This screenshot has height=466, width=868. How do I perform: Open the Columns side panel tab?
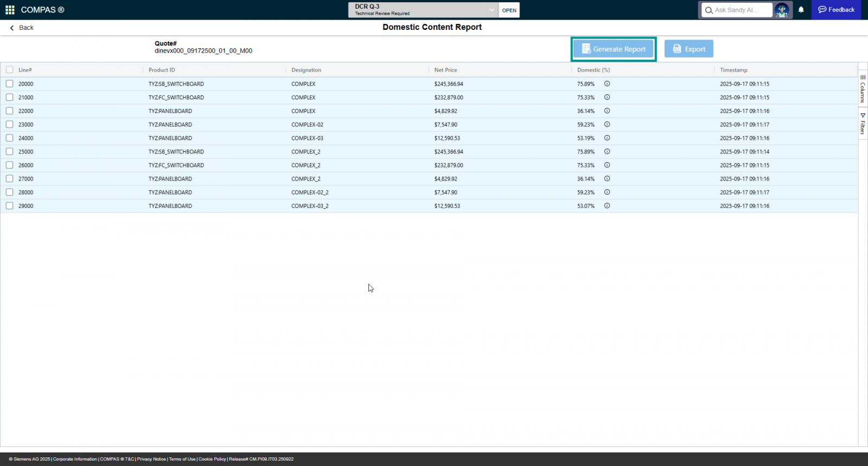point(863,89)
